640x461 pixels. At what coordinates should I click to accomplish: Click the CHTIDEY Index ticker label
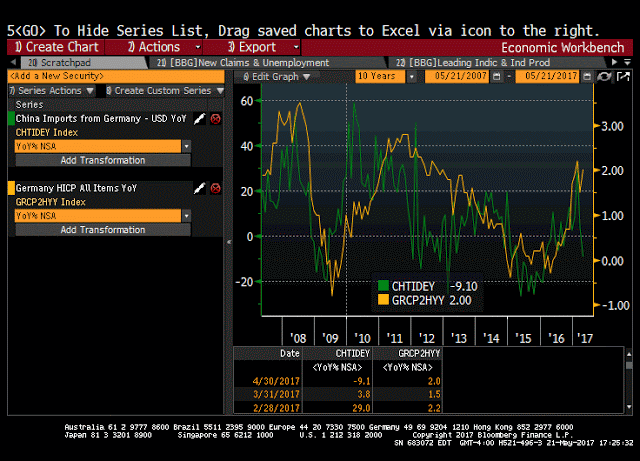[47, 133]
